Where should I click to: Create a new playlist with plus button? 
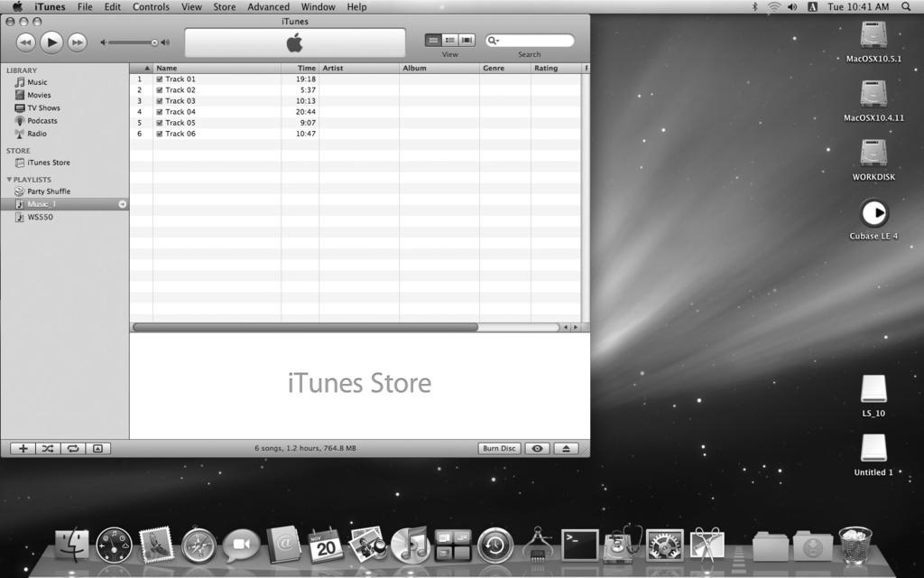23,449
